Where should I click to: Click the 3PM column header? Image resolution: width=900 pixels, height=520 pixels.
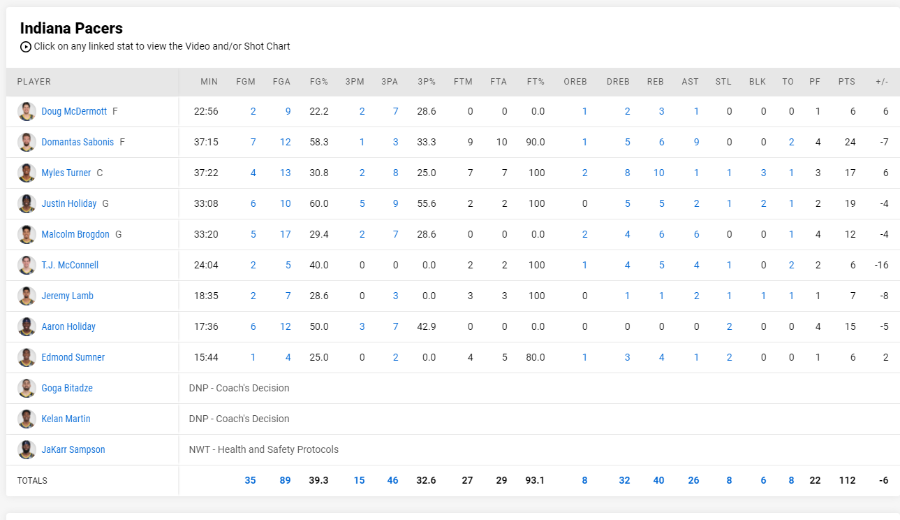[x=355, y=82]
